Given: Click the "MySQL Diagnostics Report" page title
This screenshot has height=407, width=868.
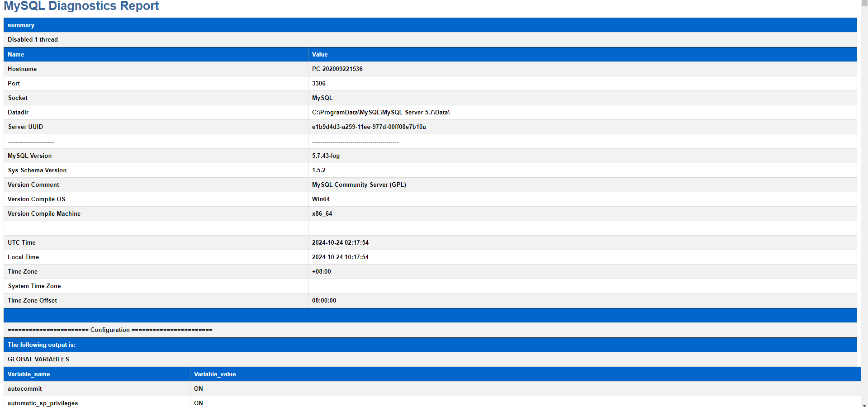Looking at the screenshot, I should (81, 6).
